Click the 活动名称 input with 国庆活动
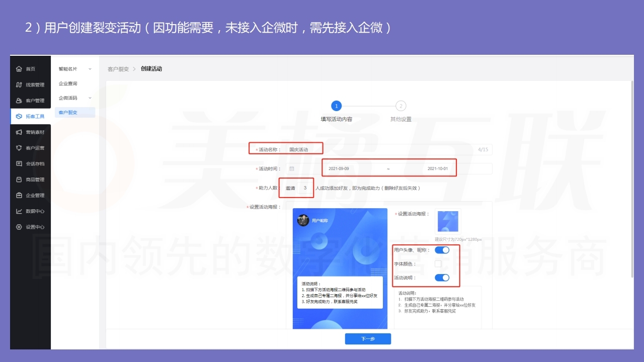Viewport: 644px width, 362px height. [389, 149]
